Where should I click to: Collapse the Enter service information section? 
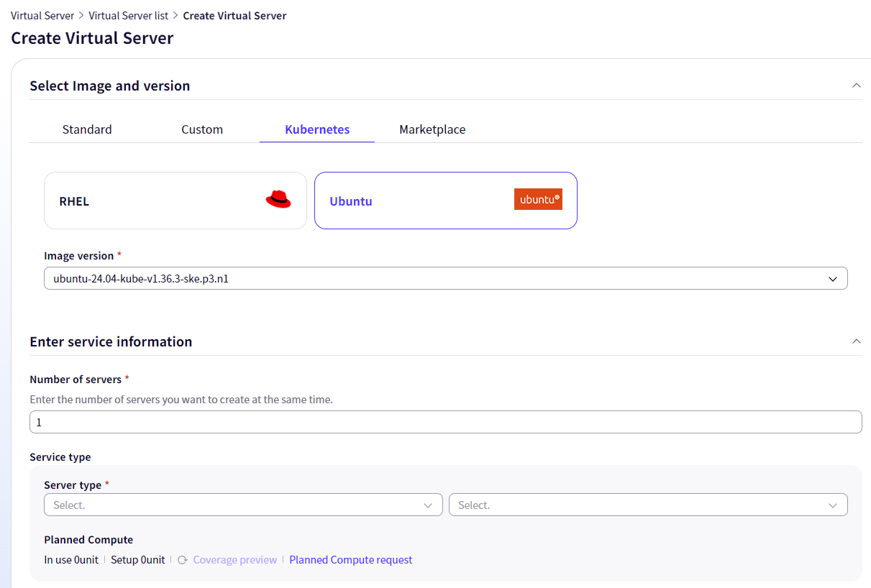[856, 341]
